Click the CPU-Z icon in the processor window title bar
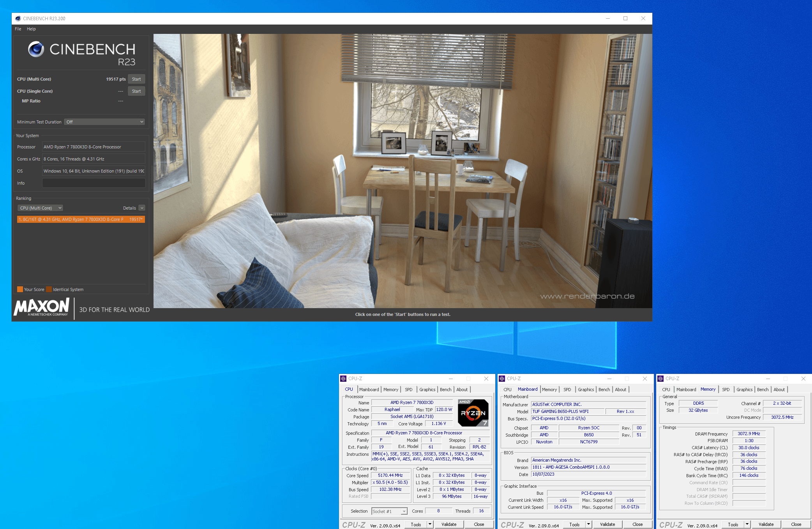Viewport: 812px width, 529px height. click(x=343, y=379)
